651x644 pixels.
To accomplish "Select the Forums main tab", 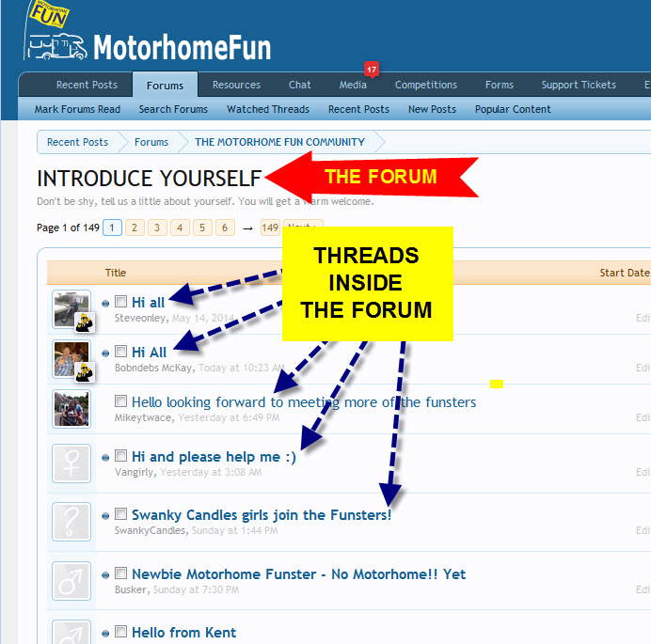I will click(x=165, y=85).
